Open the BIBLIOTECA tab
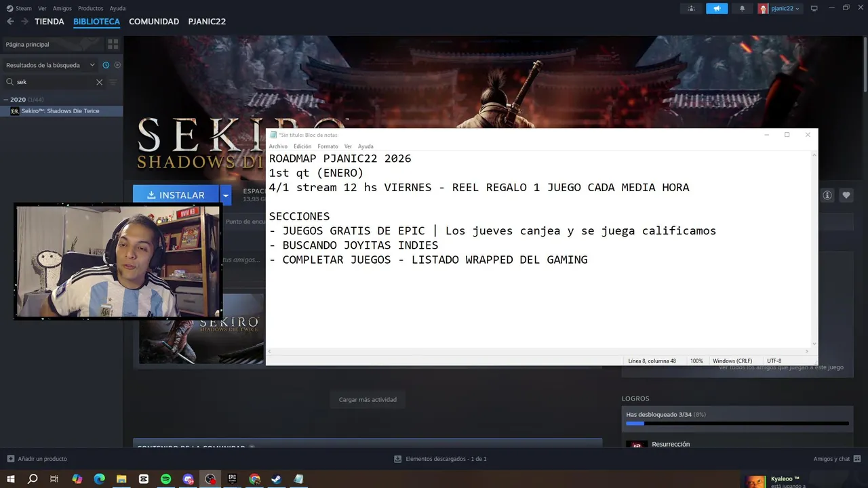The height and width of the screenshot is (488, 868). pos(96,22)
